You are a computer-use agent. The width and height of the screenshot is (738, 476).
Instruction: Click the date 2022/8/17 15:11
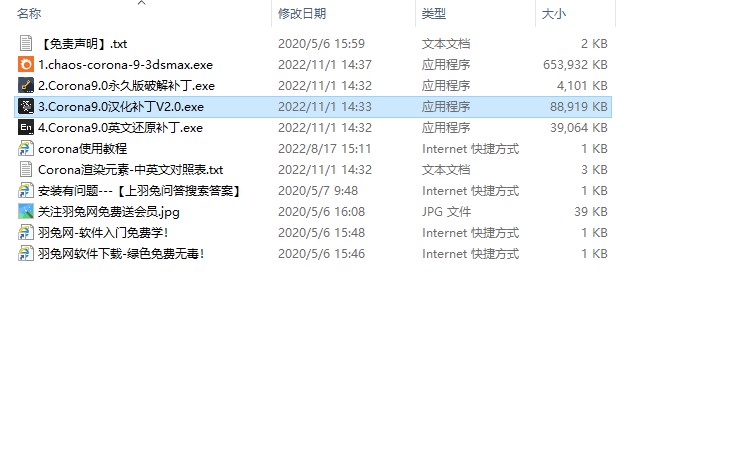point(325,149)
